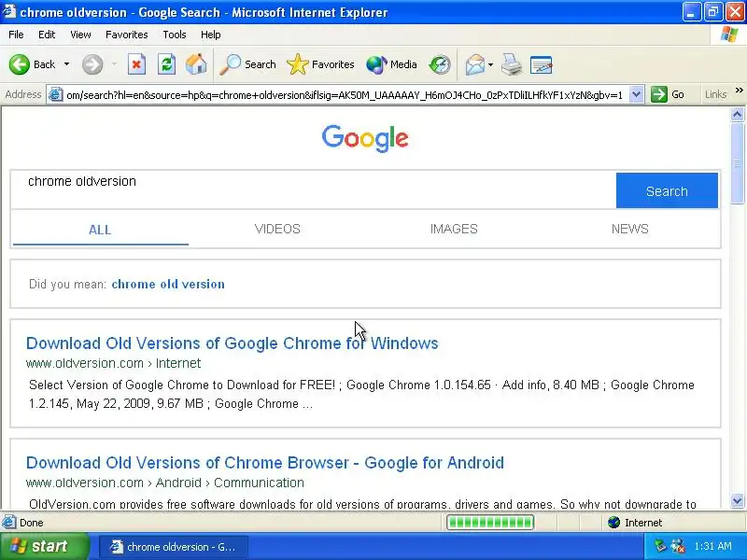Click 'www.oldversion.com › Android › Communication' URL text
Viewport: 747px width, 560px height.
click(165, 483)
